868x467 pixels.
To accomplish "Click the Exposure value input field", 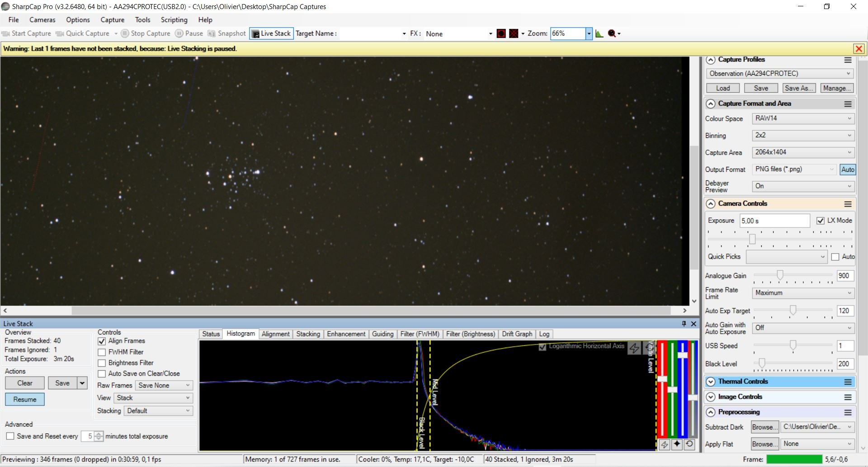I will tap(774, 221).
